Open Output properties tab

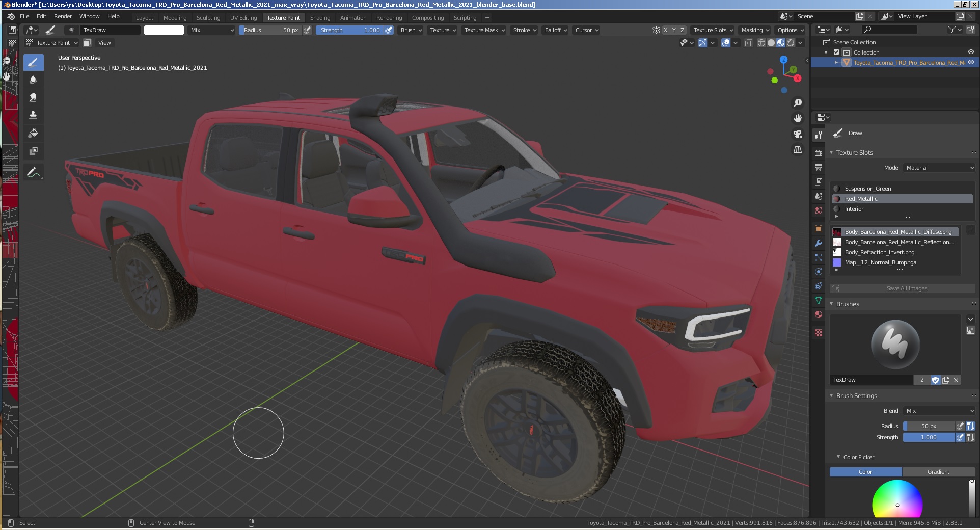(x=819, y=168)
